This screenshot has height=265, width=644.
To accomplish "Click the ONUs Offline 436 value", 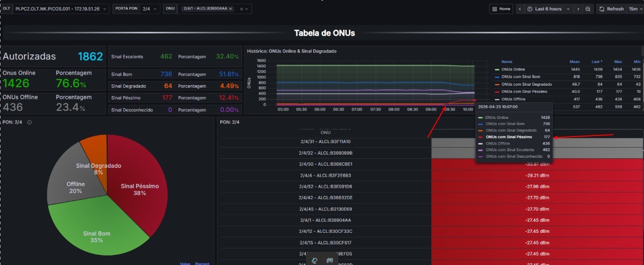I will (x=13, y=107).
